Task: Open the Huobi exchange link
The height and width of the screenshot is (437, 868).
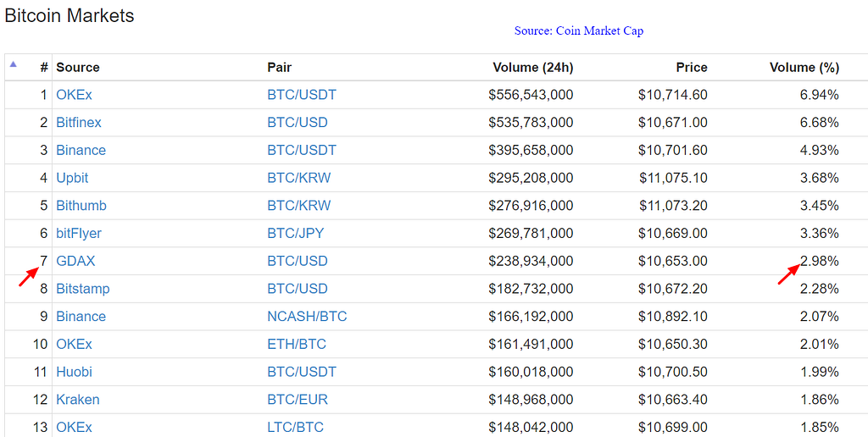Action: point(75,372)
